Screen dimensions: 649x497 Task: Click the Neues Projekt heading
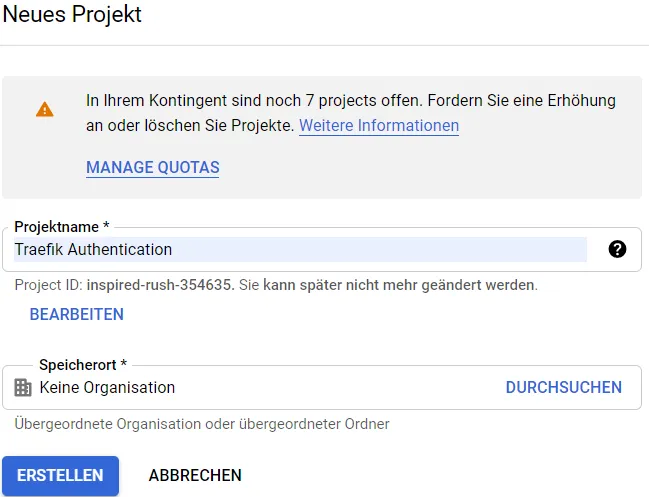click(72, 14)
